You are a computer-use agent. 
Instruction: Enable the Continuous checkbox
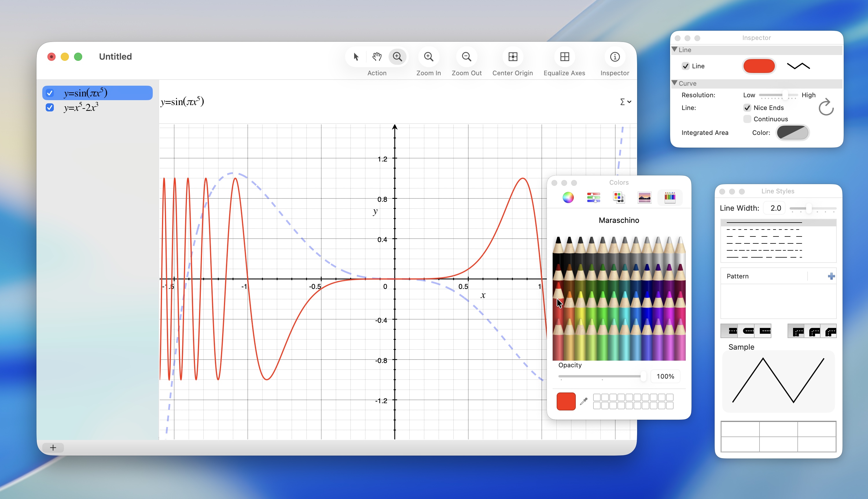pyautogui.click(x=747, y=119)
